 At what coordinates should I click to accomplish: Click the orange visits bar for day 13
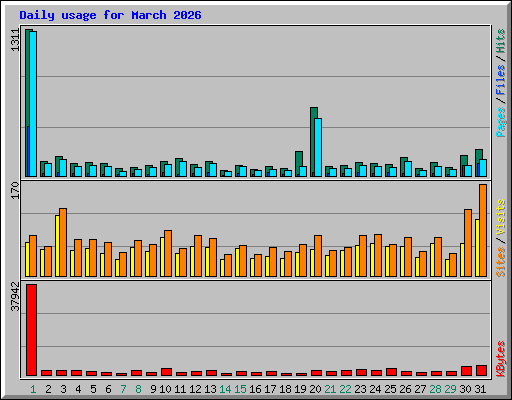click(213, 257)
